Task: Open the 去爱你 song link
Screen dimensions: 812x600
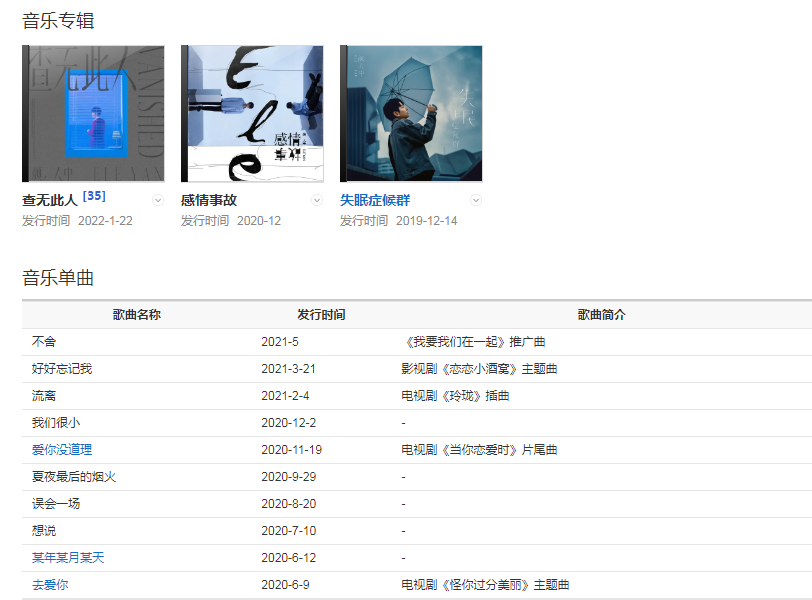Action: click(x=50, y=585)
